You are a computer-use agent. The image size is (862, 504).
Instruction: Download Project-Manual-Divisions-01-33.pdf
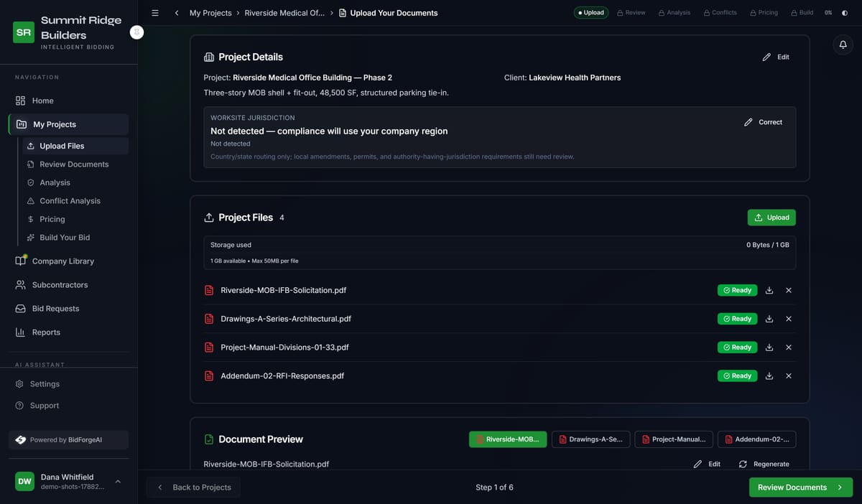(x=769, y=347)
